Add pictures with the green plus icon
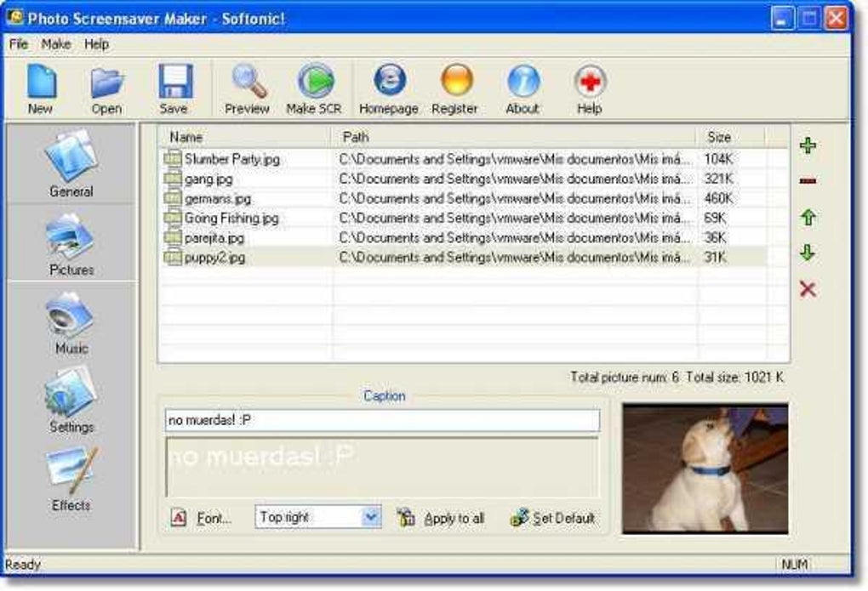 point(807,145)
